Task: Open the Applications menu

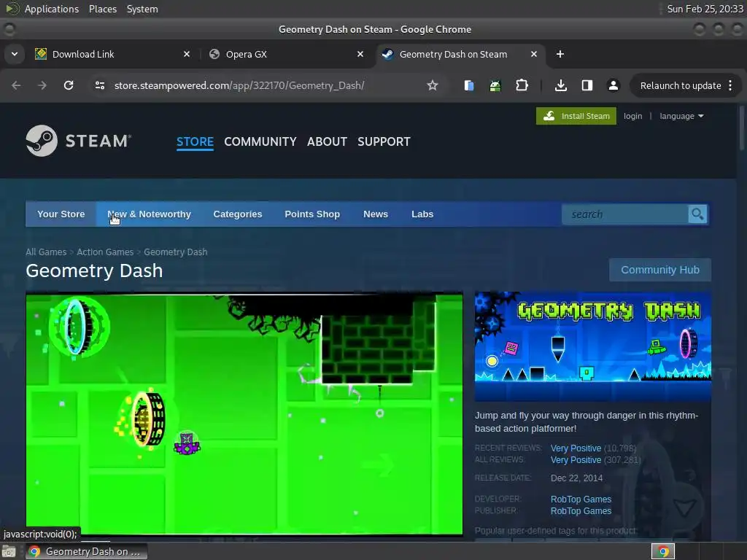Action: (x=52, y=9)
